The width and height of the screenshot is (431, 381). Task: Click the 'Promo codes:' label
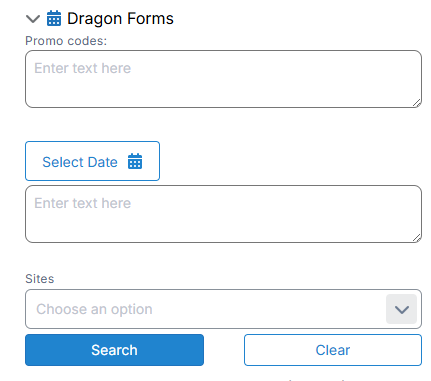[x=66, y=41]
